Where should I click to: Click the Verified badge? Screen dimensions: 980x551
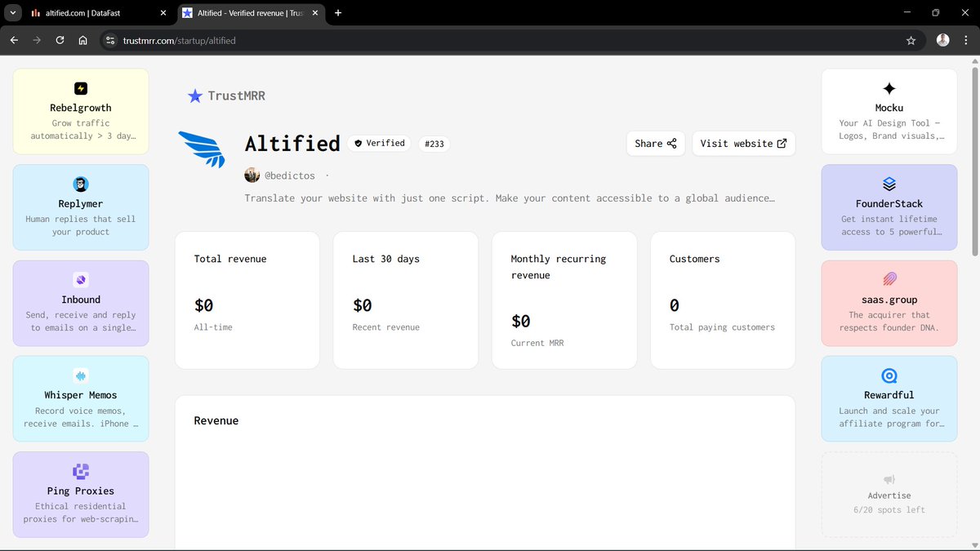[379, 143]
